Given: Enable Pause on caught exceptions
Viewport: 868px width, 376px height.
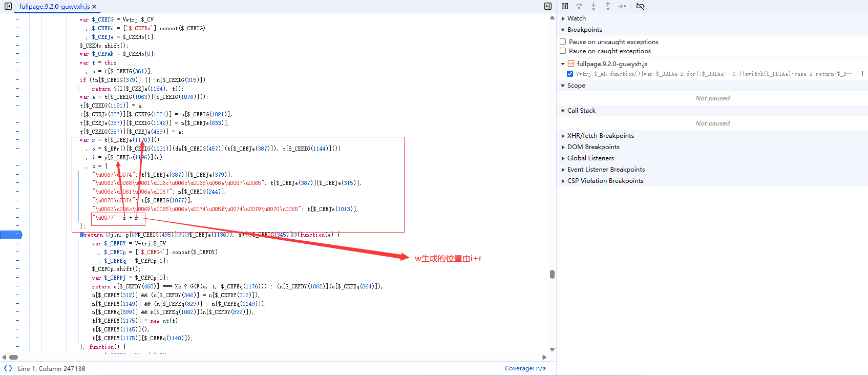Looking at the screenshot, I should pyautogui.click(x=563, y=51).
